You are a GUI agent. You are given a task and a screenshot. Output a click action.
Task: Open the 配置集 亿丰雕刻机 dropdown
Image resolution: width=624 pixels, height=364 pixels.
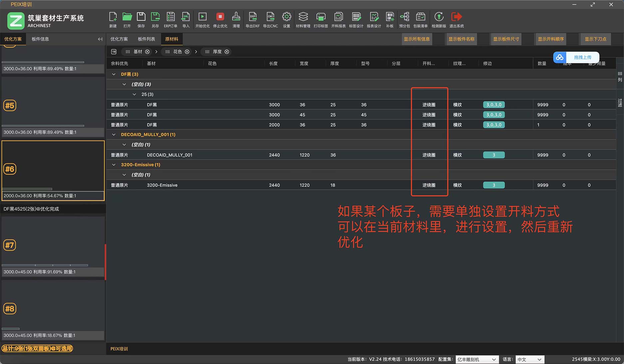[x=476, y=359]
